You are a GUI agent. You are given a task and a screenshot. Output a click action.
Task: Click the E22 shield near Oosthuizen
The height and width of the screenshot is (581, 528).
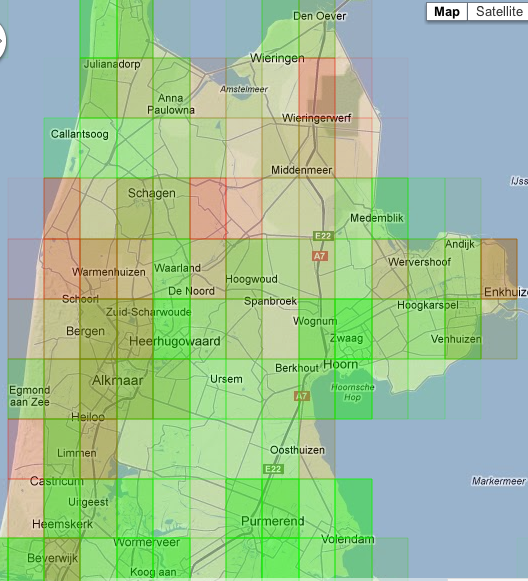(273, 469)
